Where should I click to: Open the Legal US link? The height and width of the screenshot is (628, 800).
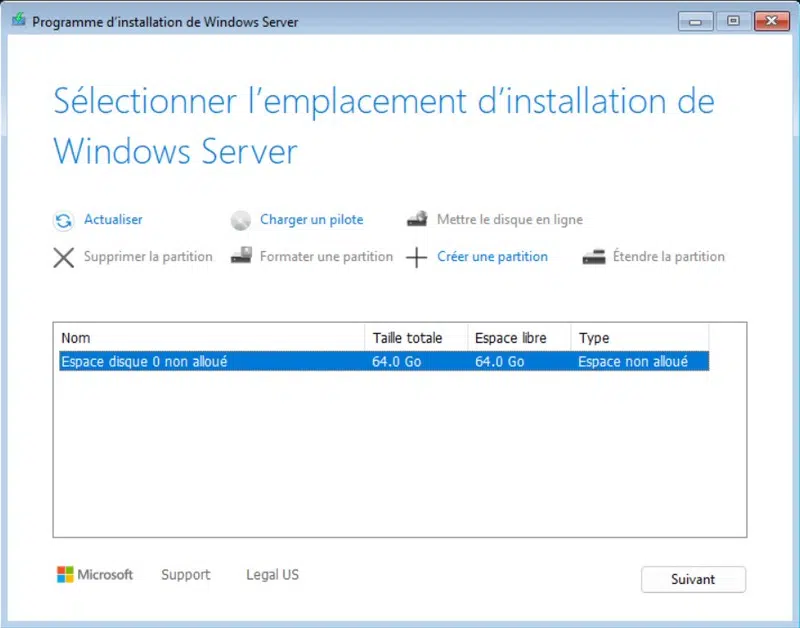272,574
